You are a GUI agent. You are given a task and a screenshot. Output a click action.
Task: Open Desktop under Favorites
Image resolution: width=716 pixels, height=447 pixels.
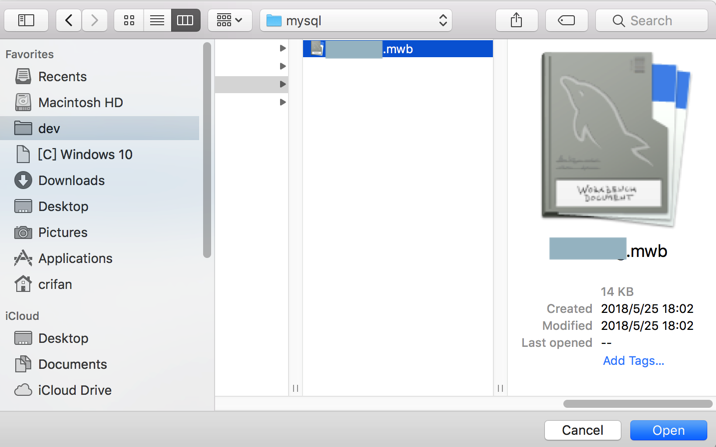100,206
